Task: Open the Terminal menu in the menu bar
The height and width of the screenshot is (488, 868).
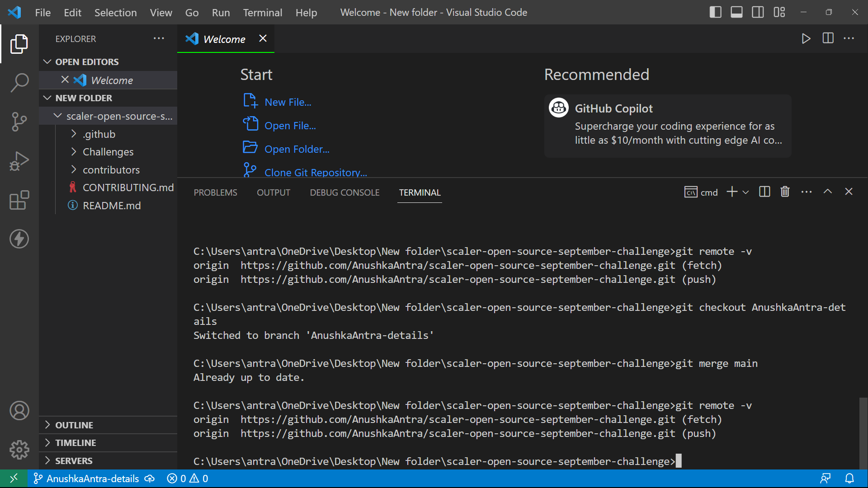Action: [x=262, y=12]
